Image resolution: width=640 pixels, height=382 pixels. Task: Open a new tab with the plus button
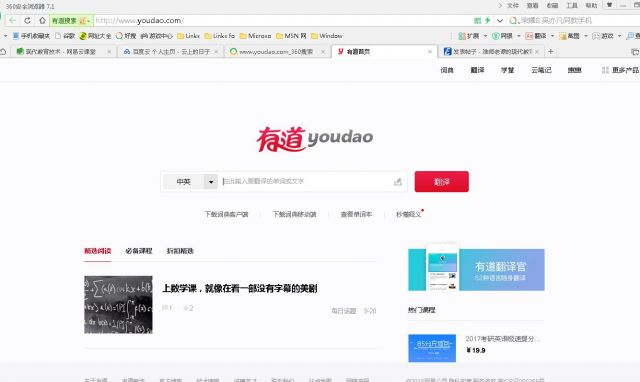click(551, 51)
